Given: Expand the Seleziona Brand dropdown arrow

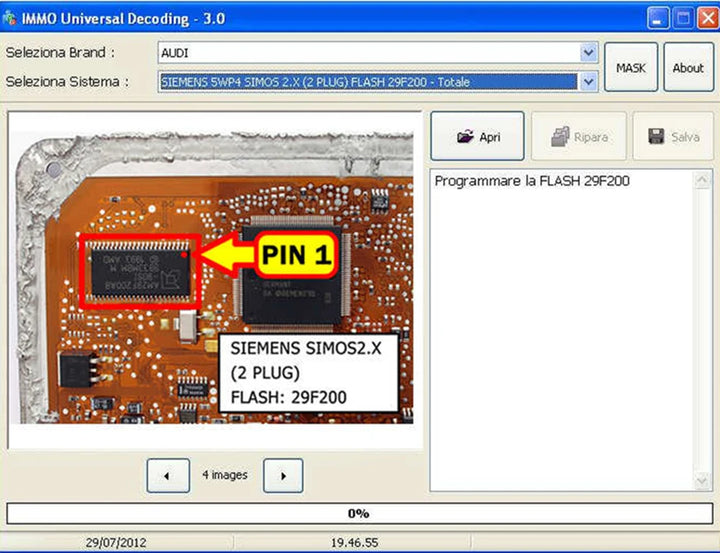Looking at the screenshot, I should coord(588,53).
